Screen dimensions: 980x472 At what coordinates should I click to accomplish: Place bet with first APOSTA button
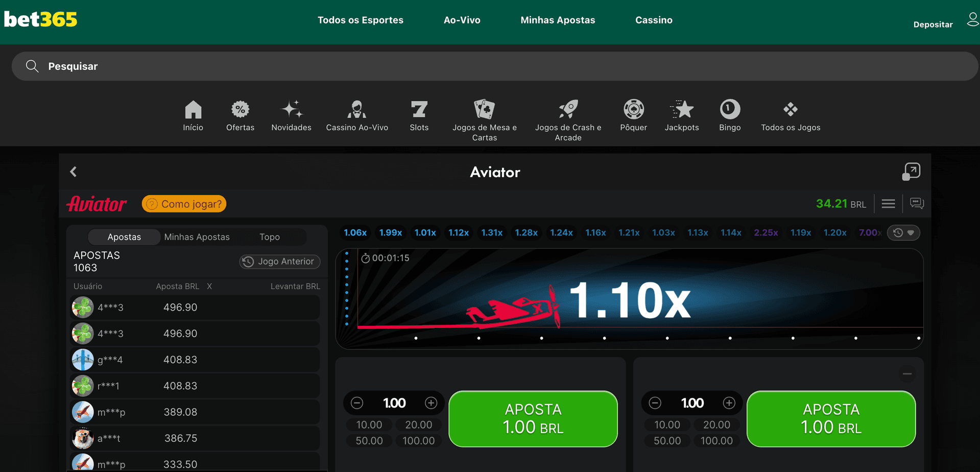point(533,419)
